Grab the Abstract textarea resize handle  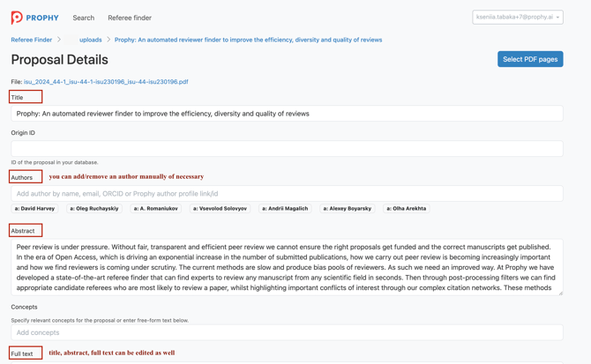coord(560,293)
